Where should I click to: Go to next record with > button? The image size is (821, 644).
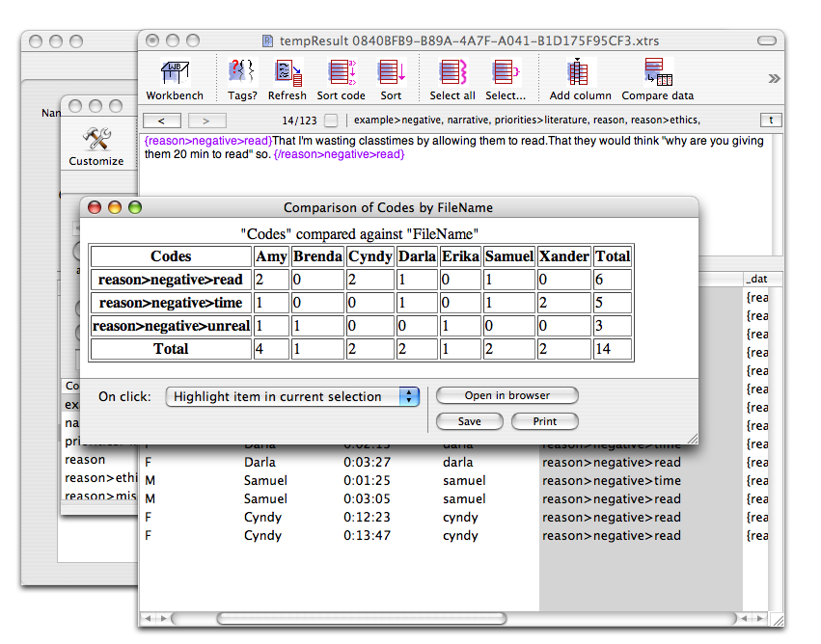206,121
